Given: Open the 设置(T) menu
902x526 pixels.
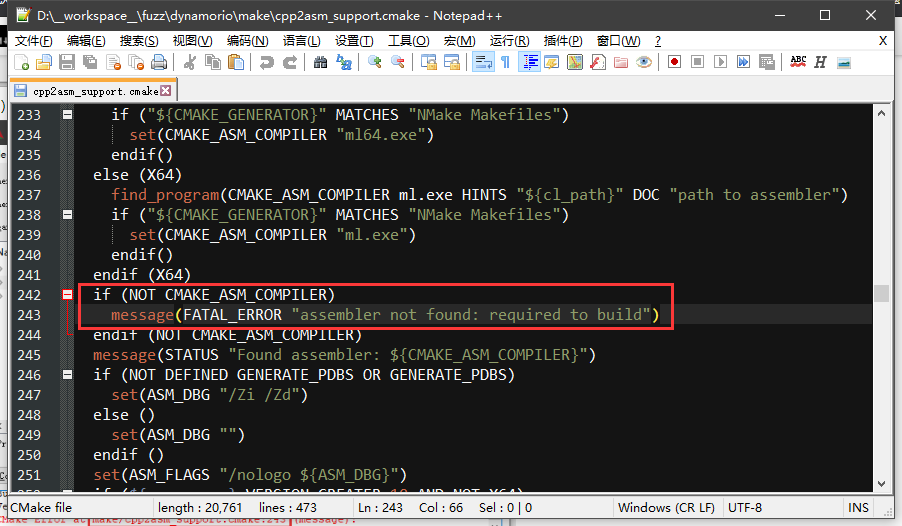Looking at the screenshot, I should coord(354,41).
